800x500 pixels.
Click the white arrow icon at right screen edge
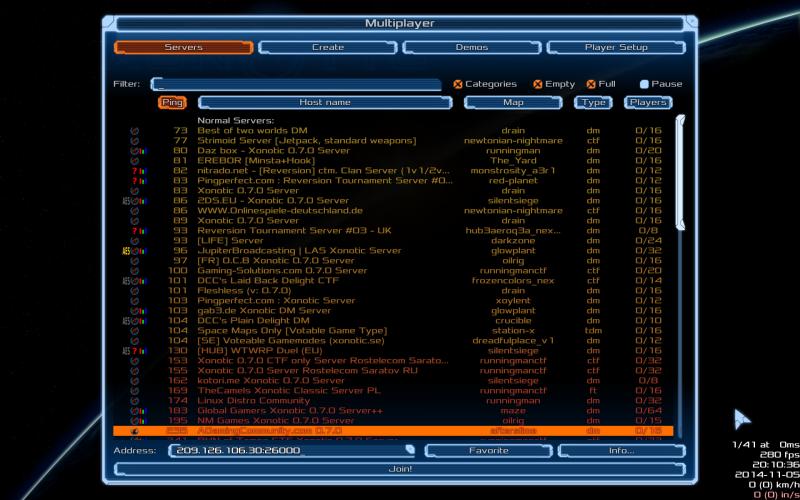(741, 418)
